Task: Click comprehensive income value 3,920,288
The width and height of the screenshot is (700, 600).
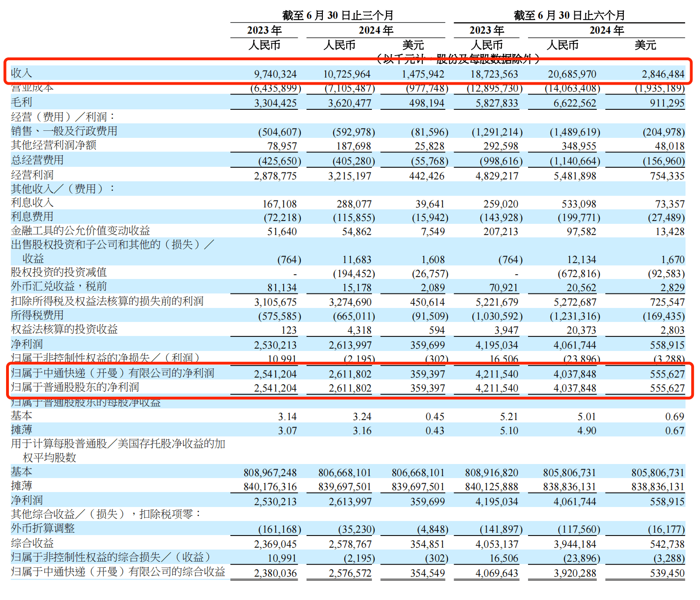Action: pyautogui.click(x=575, y=573)
